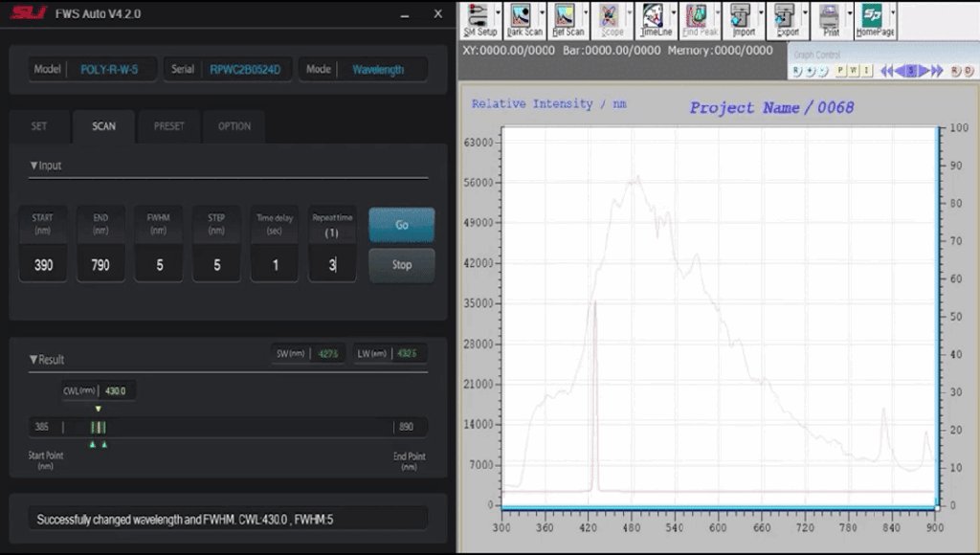This screenshot has width=980, height=555.
Task: Click the Export toolbar icon
Action: click(x=786, y=19)
